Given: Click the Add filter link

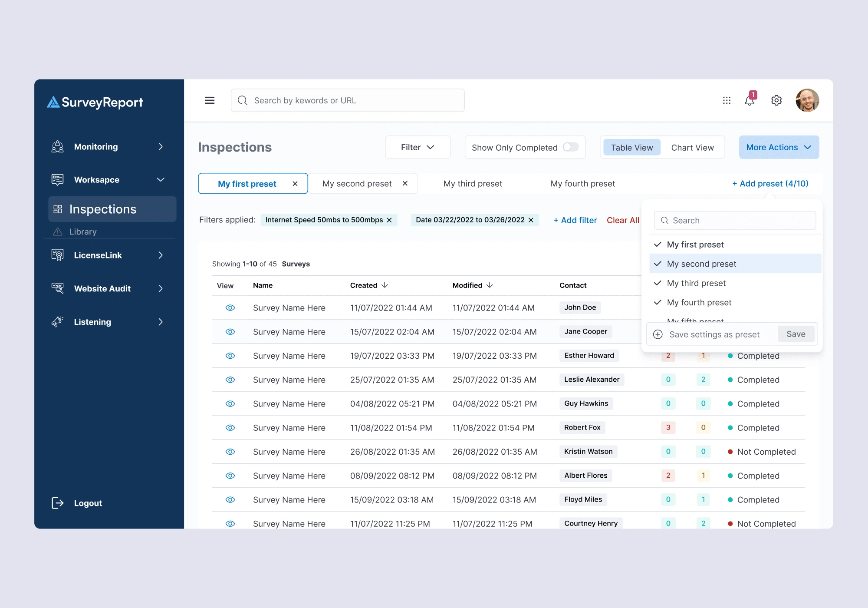Looking at the screenshot, I should pyautogui.click(x=575, y=220).
